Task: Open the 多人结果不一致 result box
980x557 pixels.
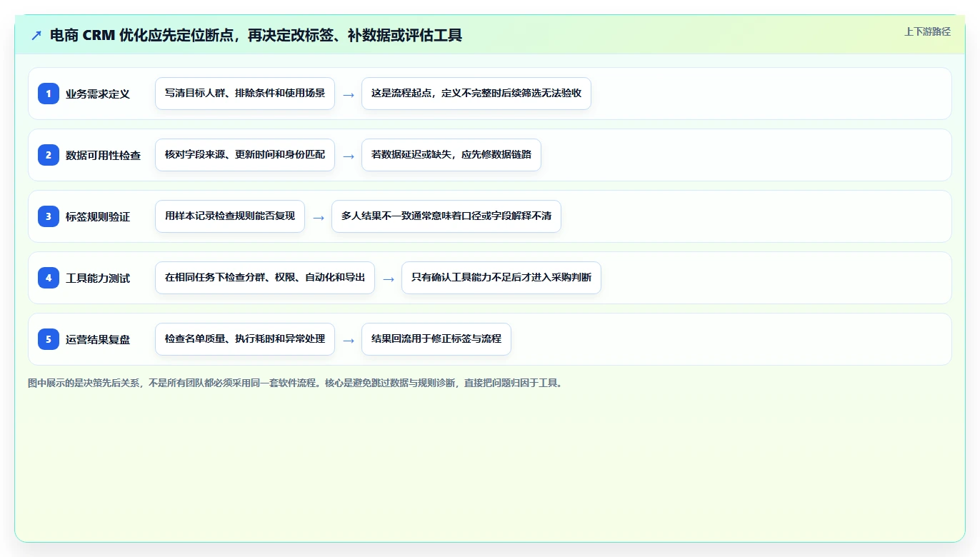Action: coord(446,216)
